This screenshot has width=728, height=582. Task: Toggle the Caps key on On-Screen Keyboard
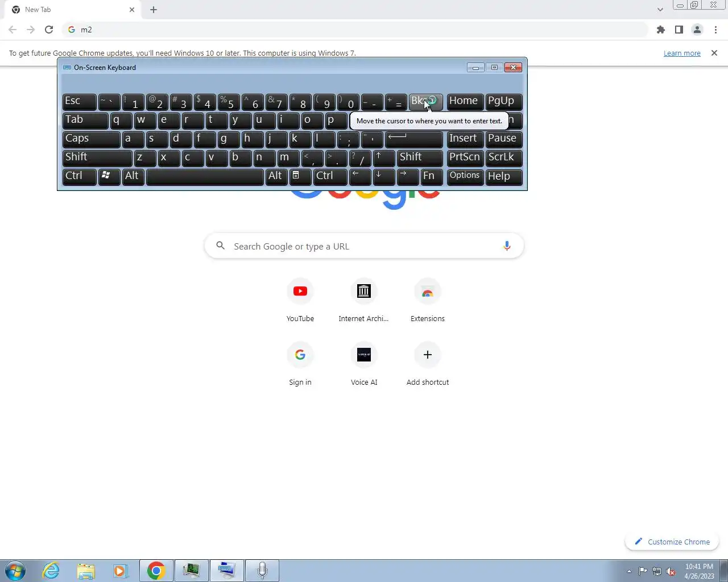[91, 139]
